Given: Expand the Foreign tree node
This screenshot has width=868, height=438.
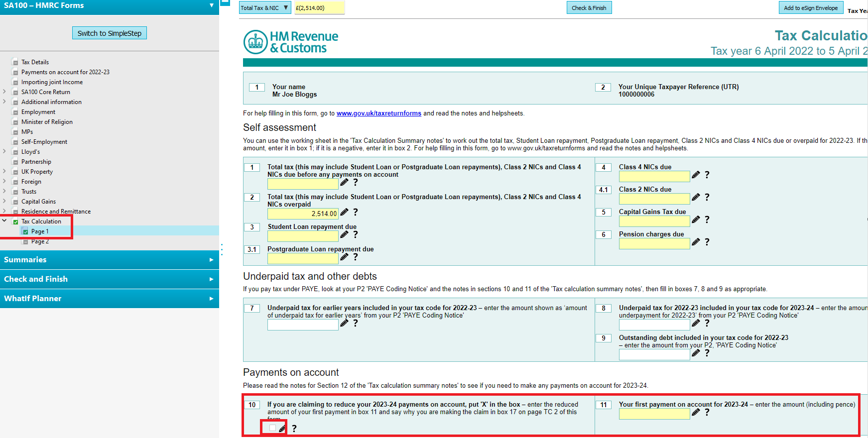Looking at the screenshot, I should tap(4, 181).
